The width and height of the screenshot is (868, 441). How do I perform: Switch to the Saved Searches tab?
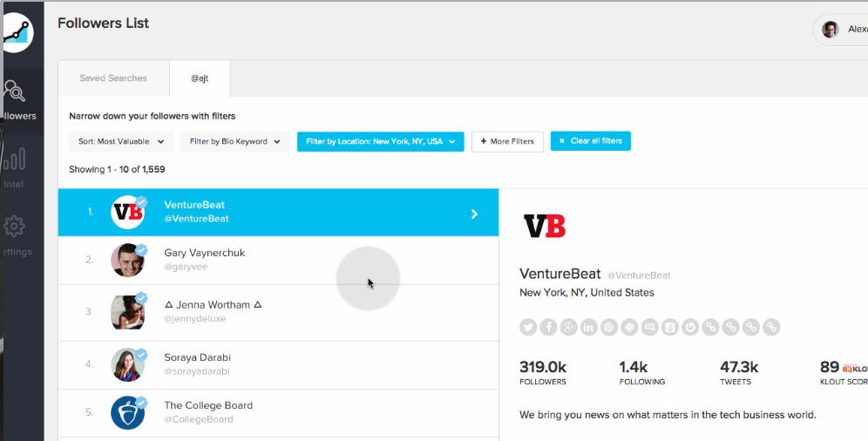pos(113,78)
